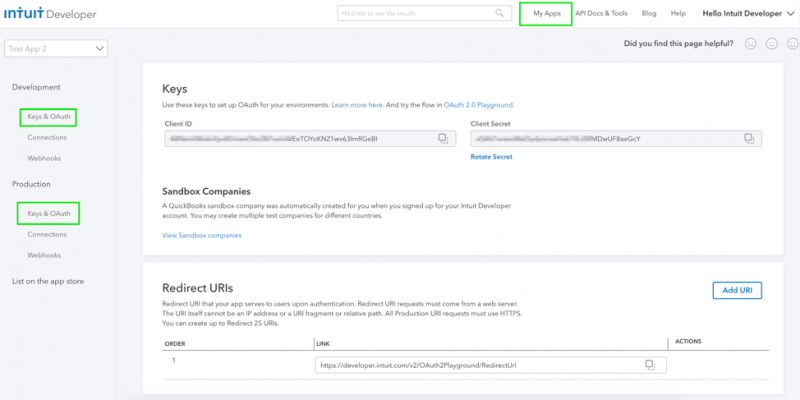This screenshot has height=400, width=800.
Task: Select Development Connections
Action: tap(47, 137)
